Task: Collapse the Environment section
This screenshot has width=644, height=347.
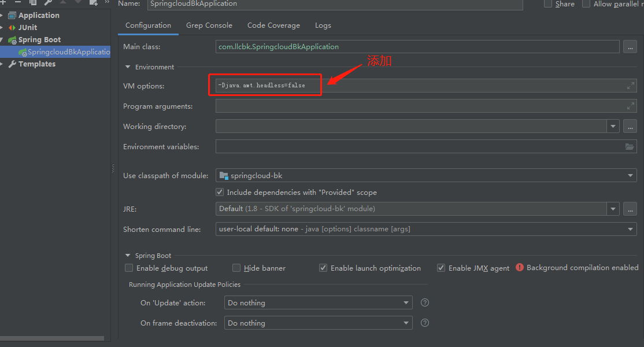Action: coord(128,67)
